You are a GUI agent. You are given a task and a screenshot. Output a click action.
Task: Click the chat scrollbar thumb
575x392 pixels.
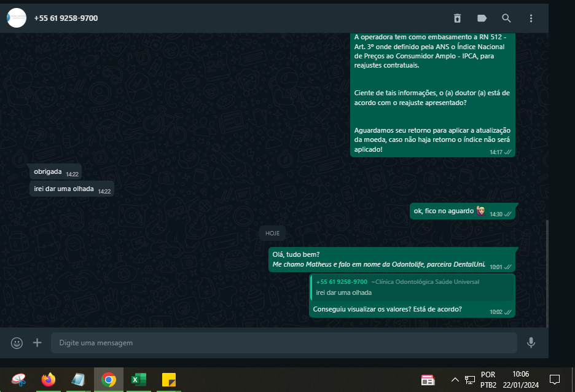coord(547,273)
